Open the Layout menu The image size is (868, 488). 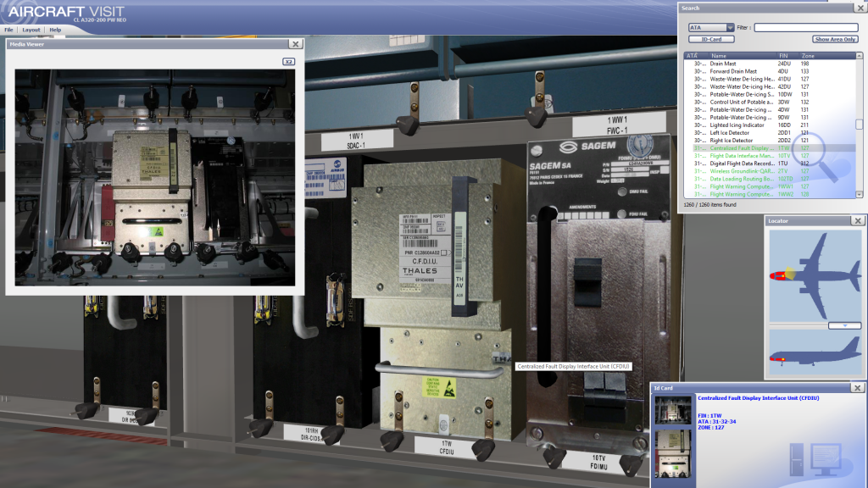click(x=31, y=30)
